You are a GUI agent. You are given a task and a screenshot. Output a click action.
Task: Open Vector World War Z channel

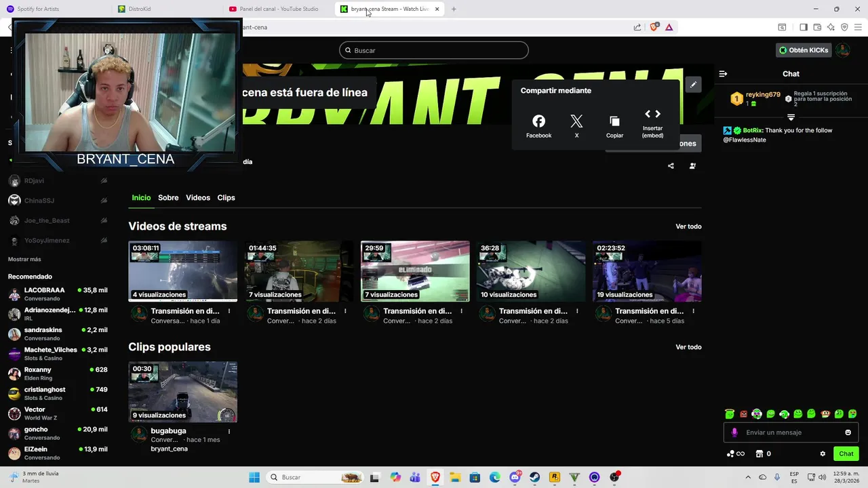click(x=58, y=413)
